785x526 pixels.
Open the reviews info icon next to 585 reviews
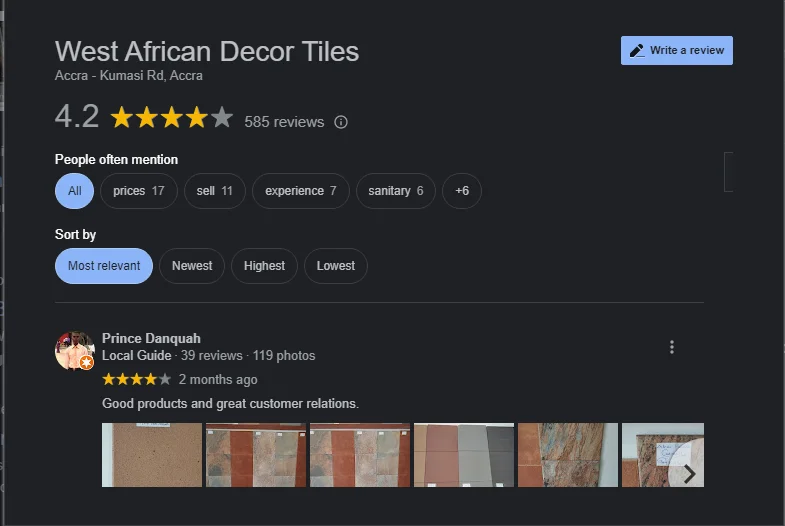click(x=341, y=122)
